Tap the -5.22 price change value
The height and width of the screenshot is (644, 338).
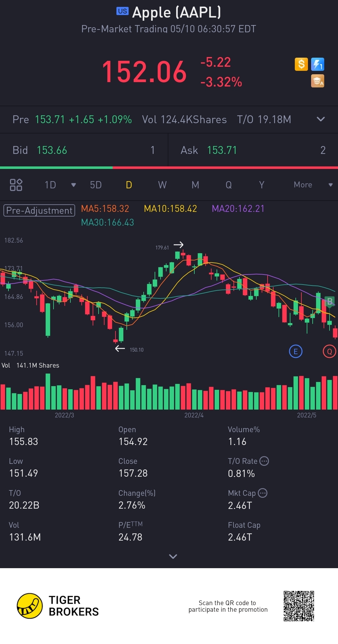click(216, 62)
